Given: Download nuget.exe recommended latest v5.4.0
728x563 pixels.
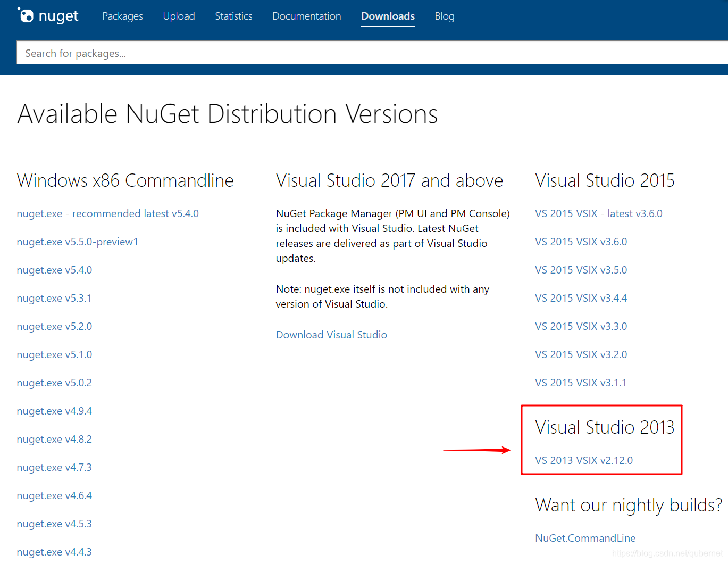Looking at the screenshot, I should pos(107,213).
